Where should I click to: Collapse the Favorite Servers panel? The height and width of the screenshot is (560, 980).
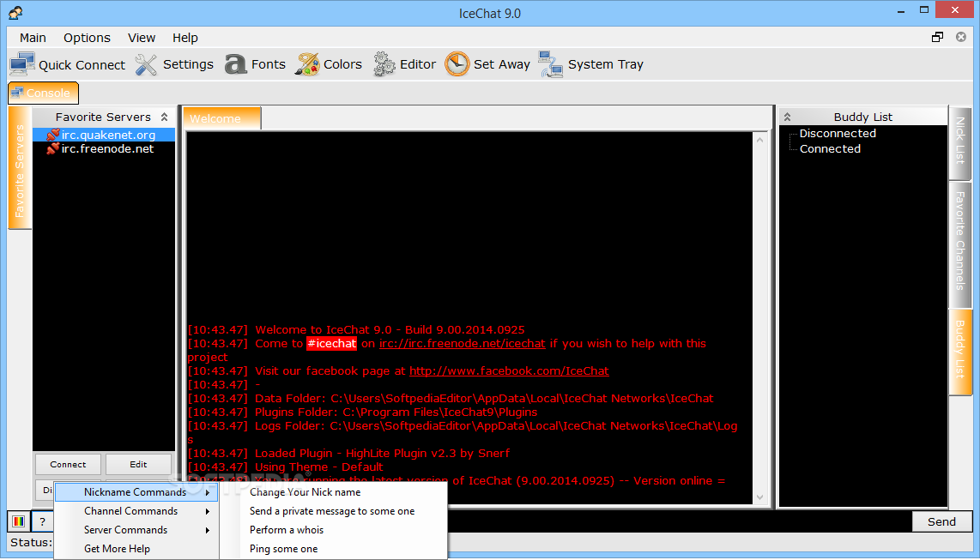pos(165,117)
